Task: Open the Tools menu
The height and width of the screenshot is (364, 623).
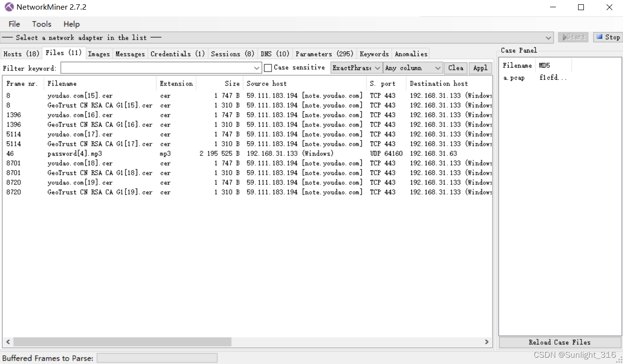Action: point(42,24)
